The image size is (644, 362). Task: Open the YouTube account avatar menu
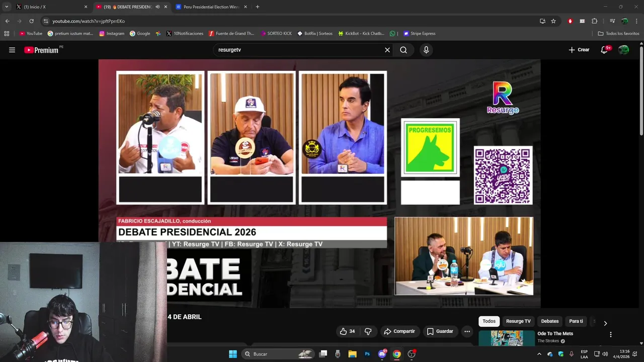point(623,50)
